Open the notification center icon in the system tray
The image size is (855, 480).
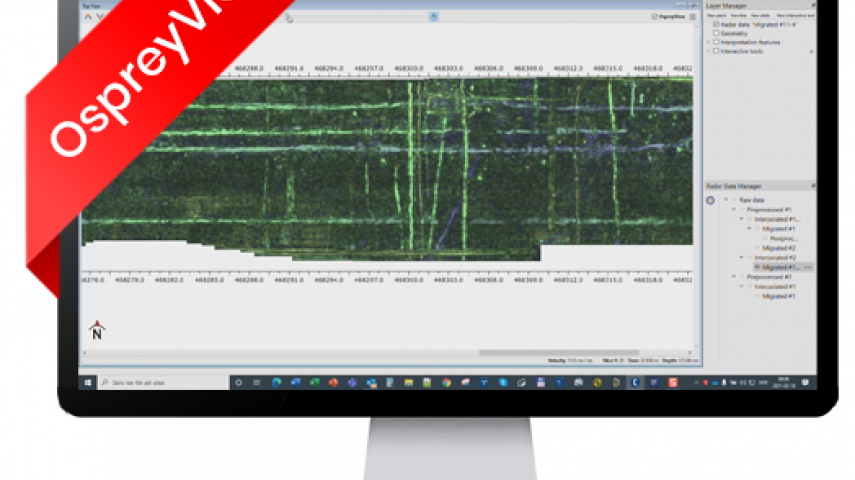[805, 383]
